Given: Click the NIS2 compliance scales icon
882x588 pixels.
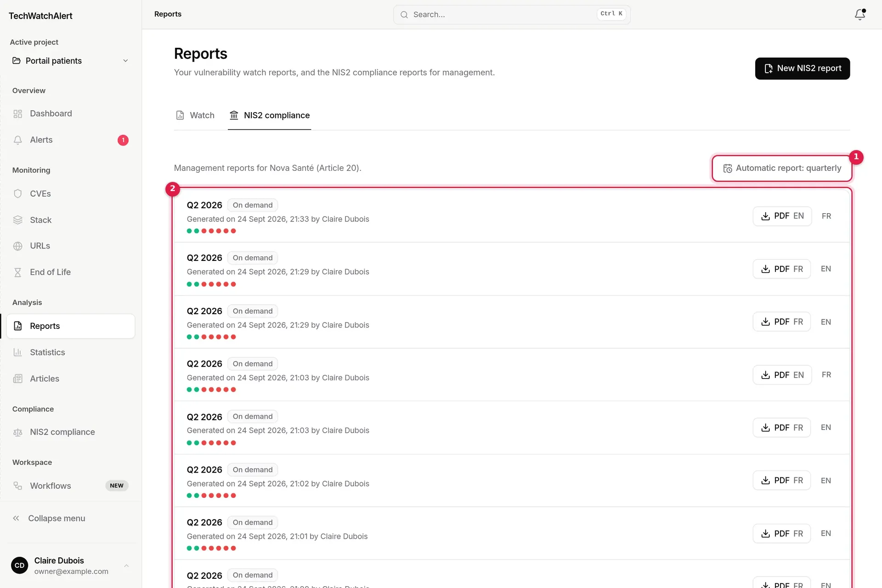Looking at the screenshot, I should coord(18,432).
